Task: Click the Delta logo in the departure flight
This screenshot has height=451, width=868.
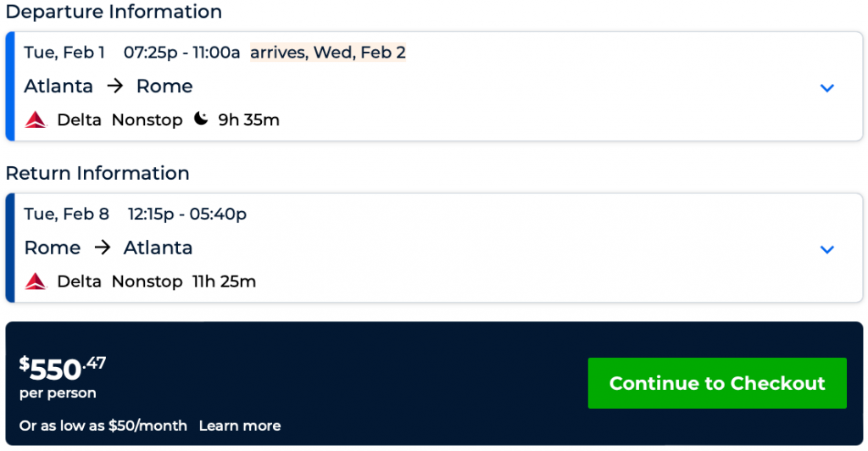Action: (35, 120)
